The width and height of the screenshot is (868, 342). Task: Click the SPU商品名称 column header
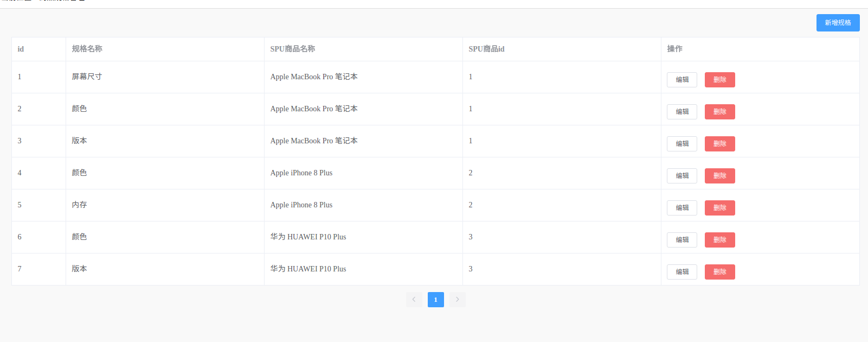click(x=364, y=49)
